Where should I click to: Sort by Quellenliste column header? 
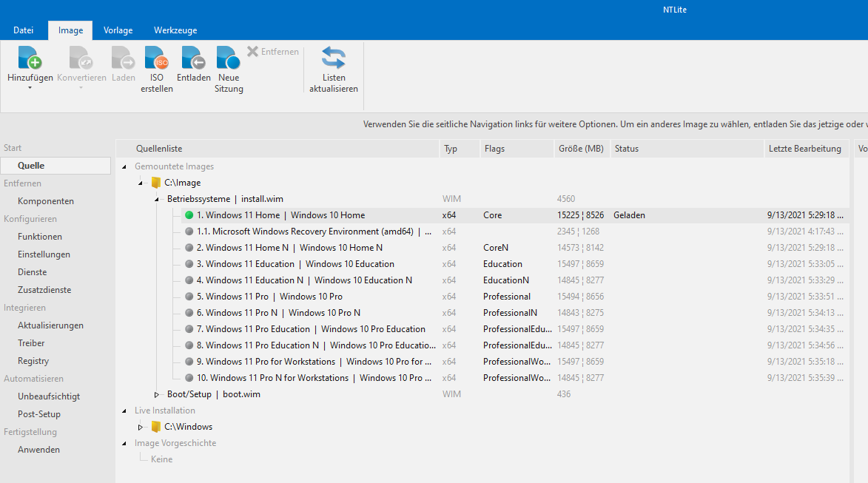[x=277, y=148]
